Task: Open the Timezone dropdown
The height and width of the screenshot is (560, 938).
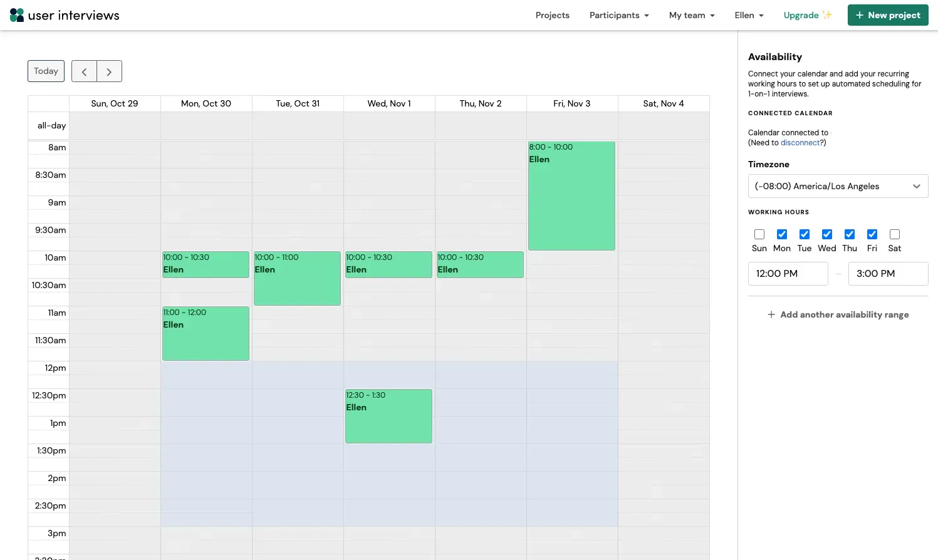Action: (x=838, y=186)
